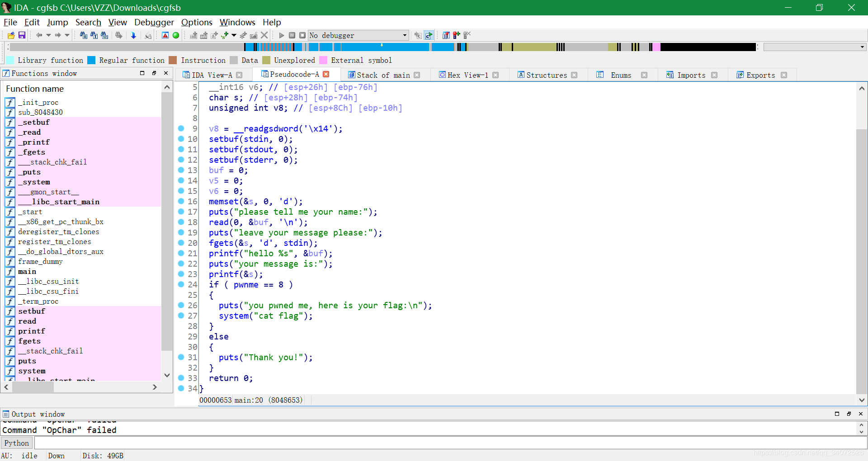Open the navigation band right-side dropdown
Screen dimensions: 868x461
(862, 47)
